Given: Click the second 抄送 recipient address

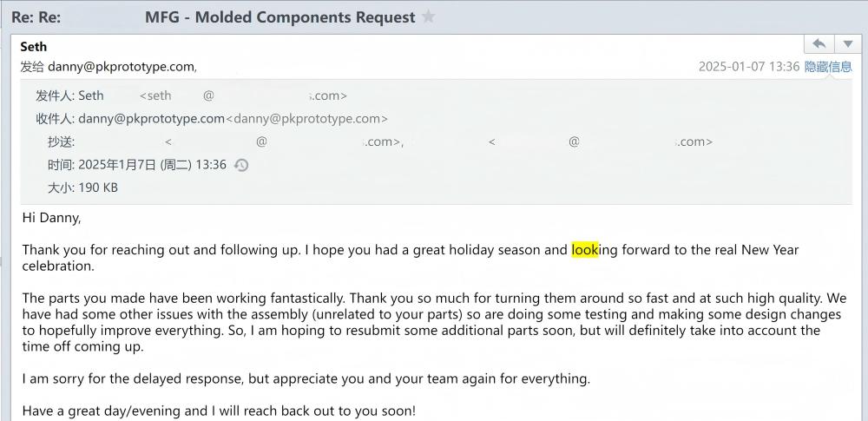Looking at the screenshot, I should [600, 142].
